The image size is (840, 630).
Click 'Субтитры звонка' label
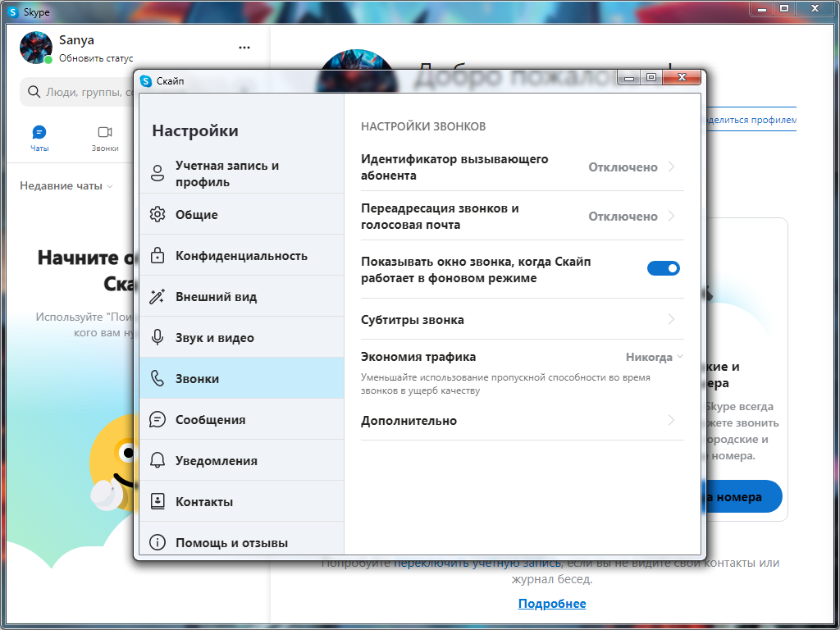(x=413, y=320)
